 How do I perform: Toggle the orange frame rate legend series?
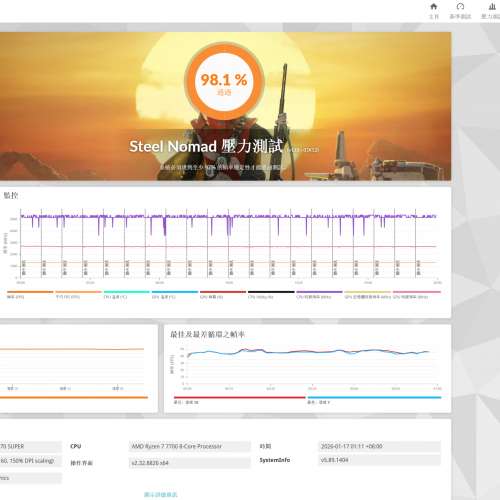pos(30,294)
